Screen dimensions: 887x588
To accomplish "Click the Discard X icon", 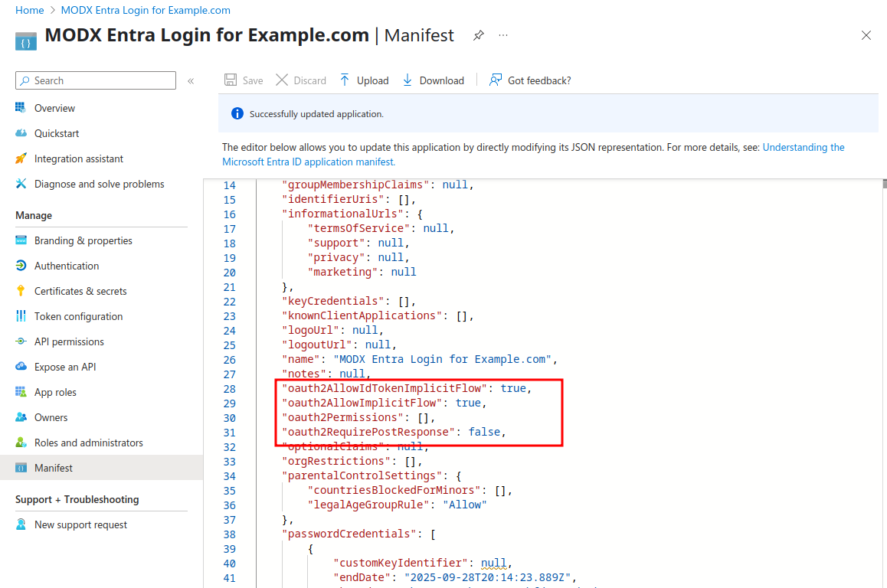I will [282, 80].
